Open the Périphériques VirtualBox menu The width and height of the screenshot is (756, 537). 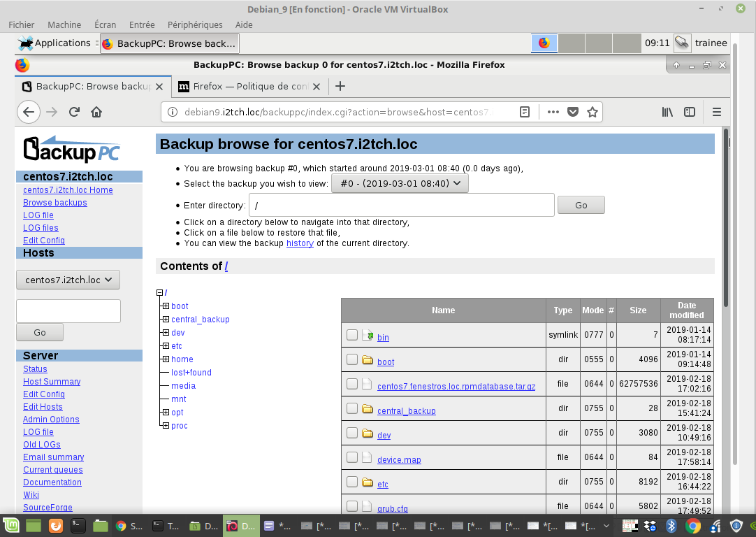point(195,24)
